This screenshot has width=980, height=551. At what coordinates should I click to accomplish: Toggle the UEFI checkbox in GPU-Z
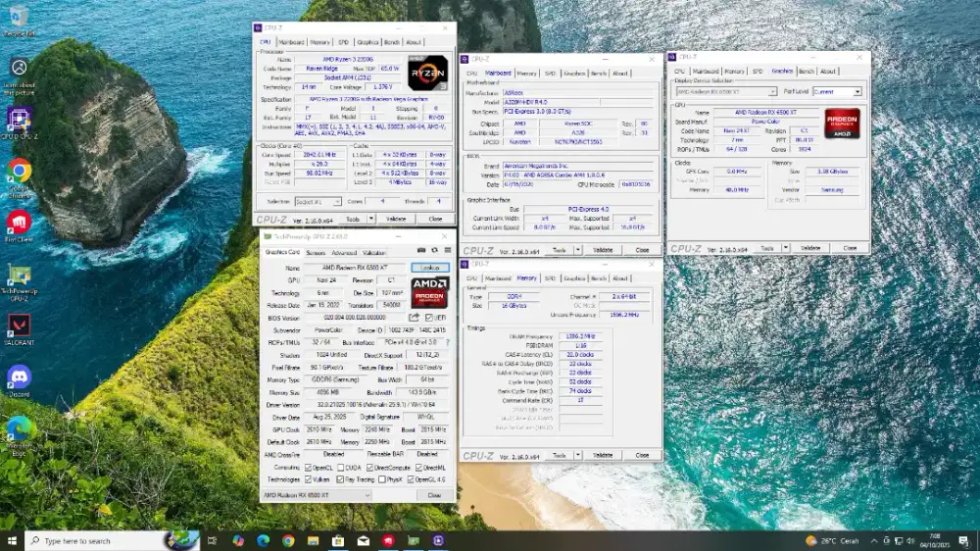[x=429, y=318]
